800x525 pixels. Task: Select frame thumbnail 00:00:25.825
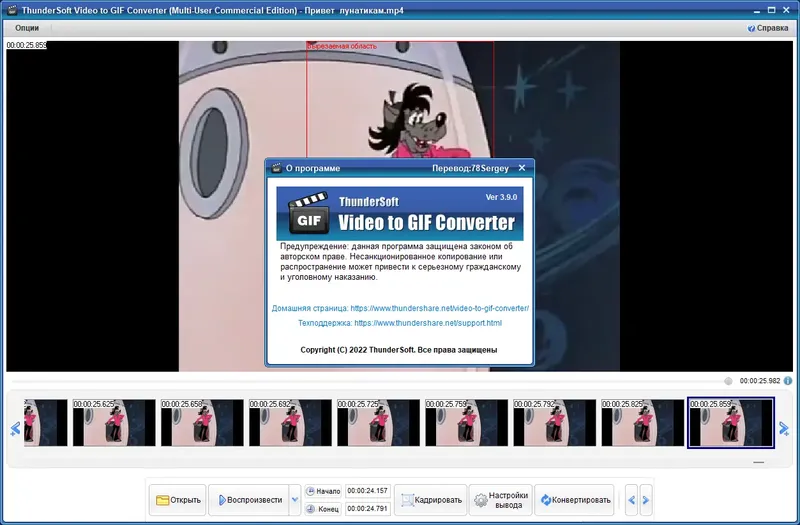point(643,422)
